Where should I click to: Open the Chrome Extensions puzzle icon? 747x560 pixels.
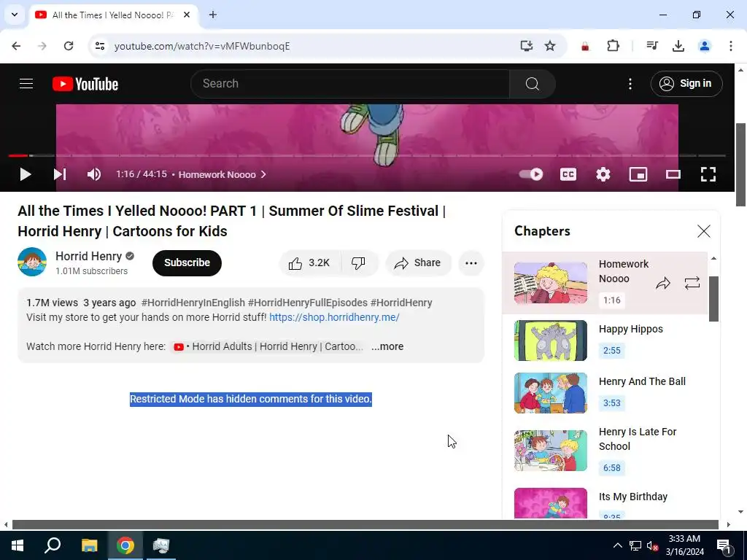[613, 46]
